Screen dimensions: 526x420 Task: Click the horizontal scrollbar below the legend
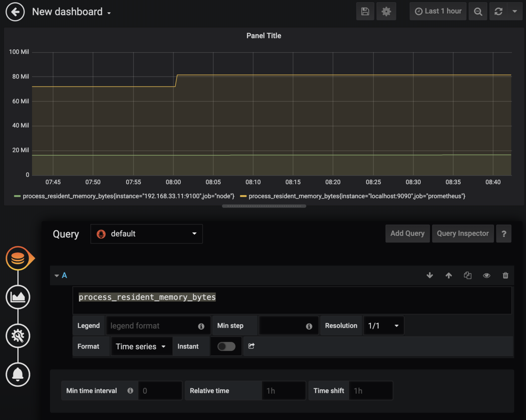264,206
